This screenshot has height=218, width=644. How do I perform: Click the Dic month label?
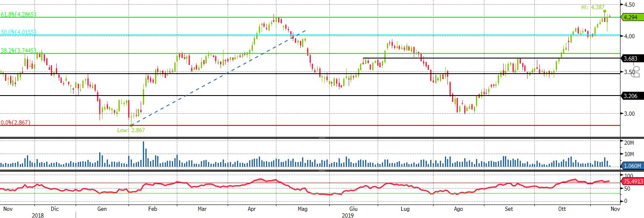tap(54, 208)
